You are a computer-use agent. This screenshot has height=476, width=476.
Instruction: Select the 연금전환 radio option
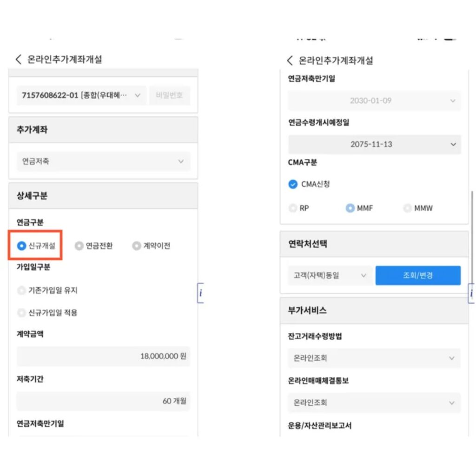pos(79,246)
